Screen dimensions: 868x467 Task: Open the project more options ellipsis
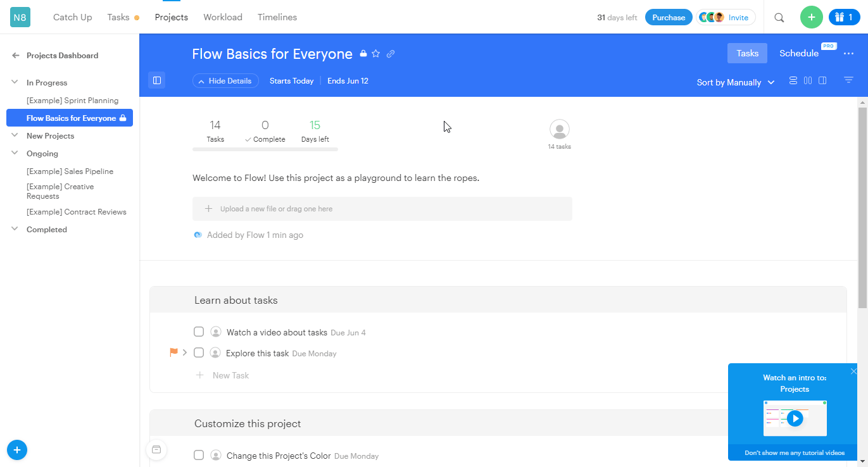pos(848,54)
